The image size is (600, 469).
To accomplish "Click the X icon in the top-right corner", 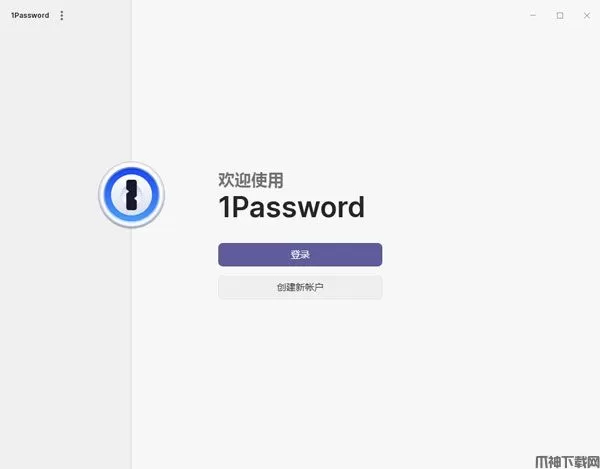I will (587, 15).
